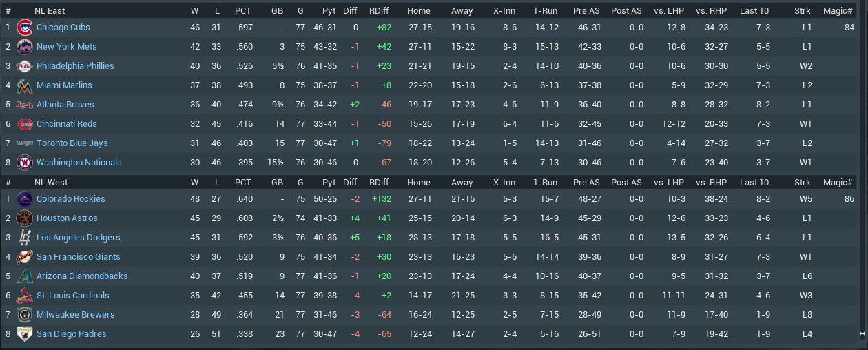Screen dimensions: 868x350
Task: Open the San Francisco Giants link
Action: pyautogui.click(x=78, y=257)
